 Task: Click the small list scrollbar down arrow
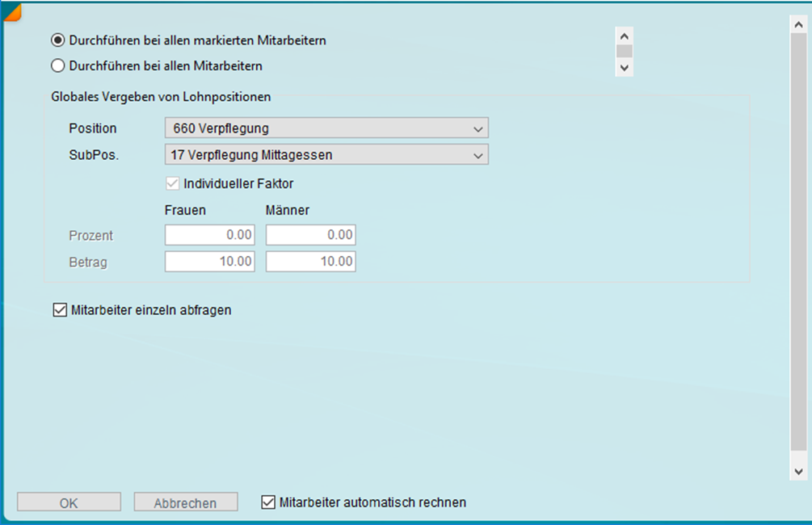(624, 69)
